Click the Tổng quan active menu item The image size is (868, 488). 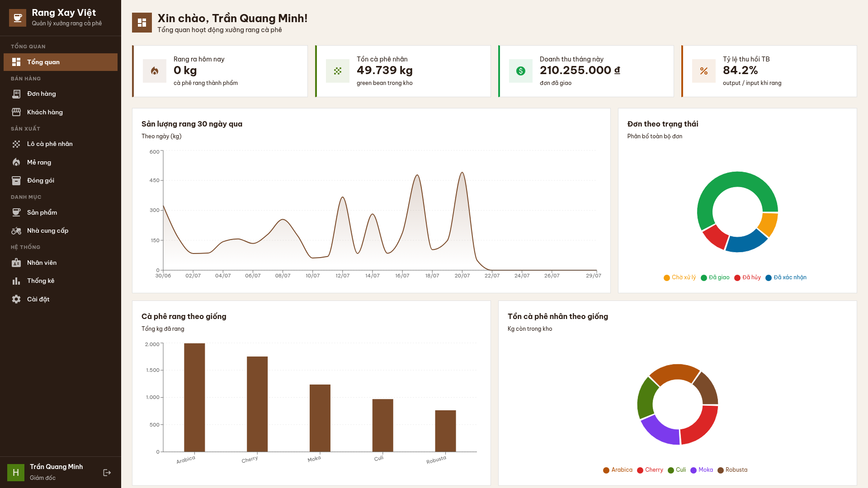(61, 62)
